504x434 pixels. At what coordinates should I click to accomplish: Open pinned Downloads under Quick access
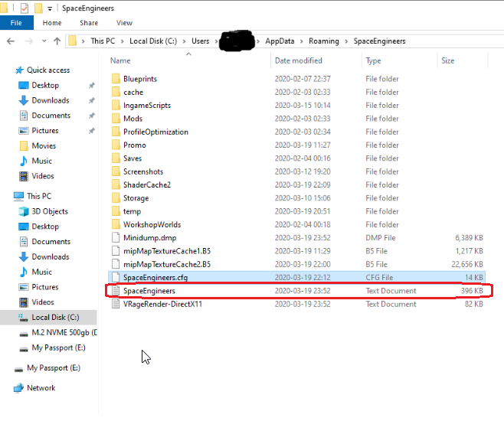click(50, 100)
